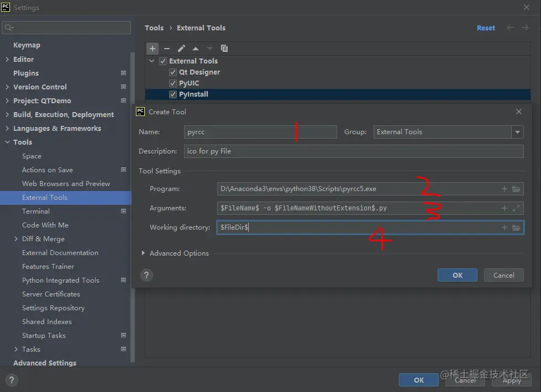
Task: Open Keymap settings page
Action: pyautogui.click(x=27, y=45)
